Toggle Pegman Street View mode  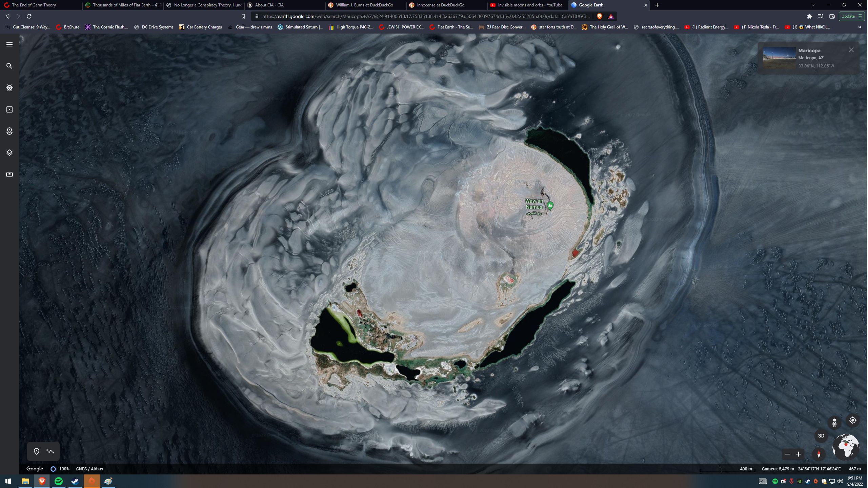click(x=835, y=423)
